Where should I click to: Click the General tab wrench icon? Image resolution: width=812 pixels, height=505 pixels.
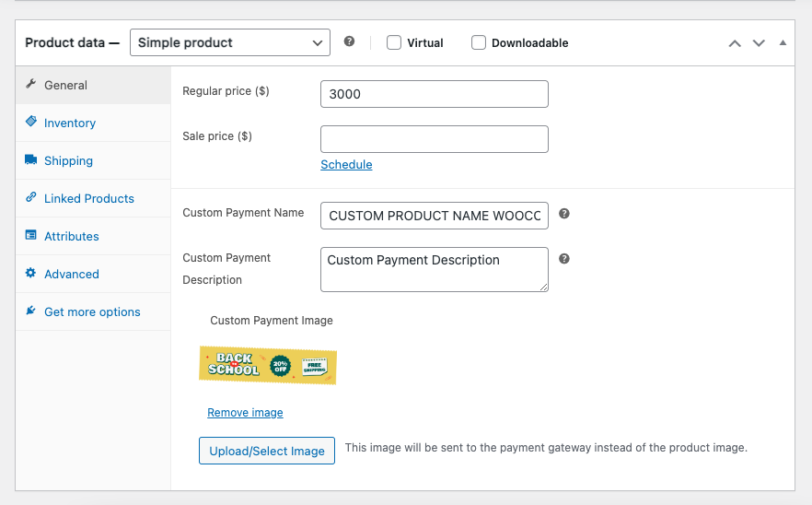[31, 85]
